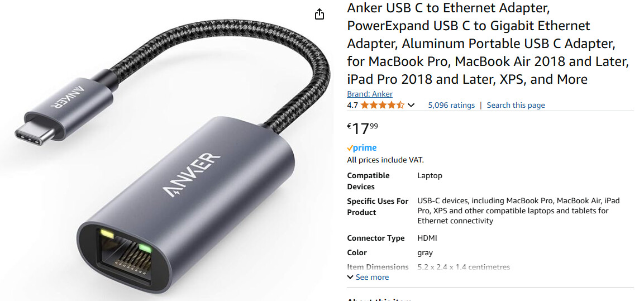
Task: Click the Anker USB C adapter product title
Action: 488,43
